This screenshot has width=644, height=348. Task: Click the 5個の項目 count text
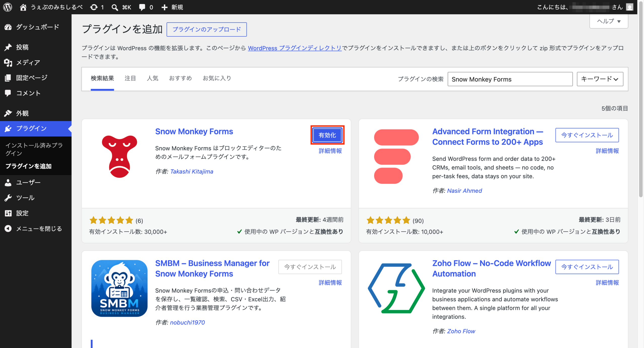click(x=615, y=108)
